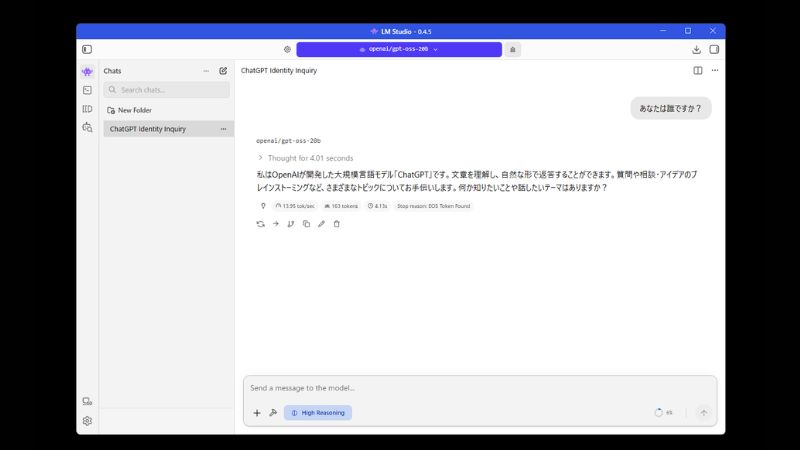
Task: Click the continue arrow icon under the response
Action: 276,224
